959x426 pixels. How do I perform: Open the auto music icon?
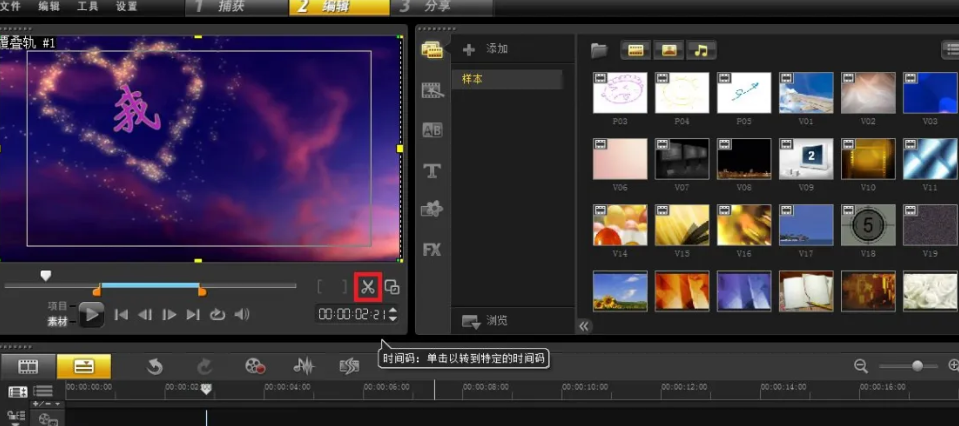(x=349, y=366)
